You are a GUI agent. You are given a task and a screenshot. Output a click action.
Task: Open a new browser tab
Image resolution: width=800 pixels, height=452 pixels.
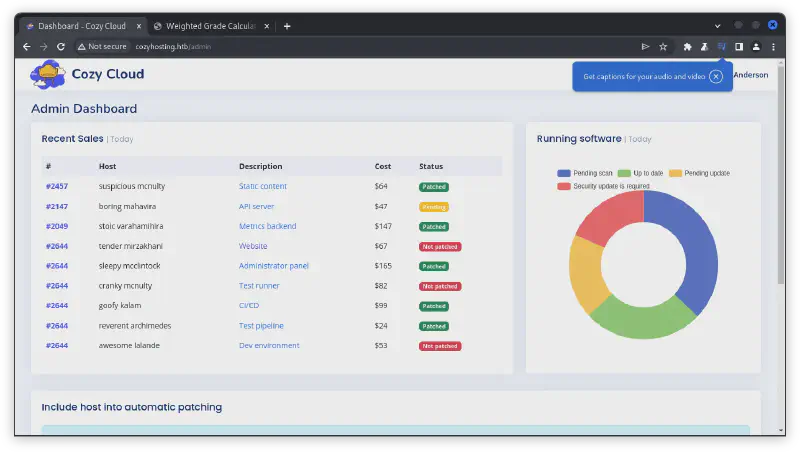[287, 25]
